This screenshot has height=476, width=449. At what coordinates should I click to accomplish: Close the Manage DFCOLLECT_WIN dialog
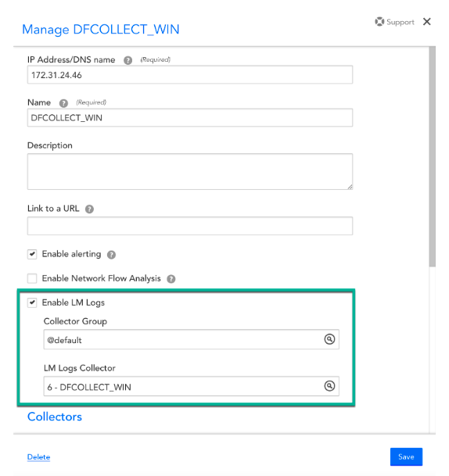[x=427, y=22]
